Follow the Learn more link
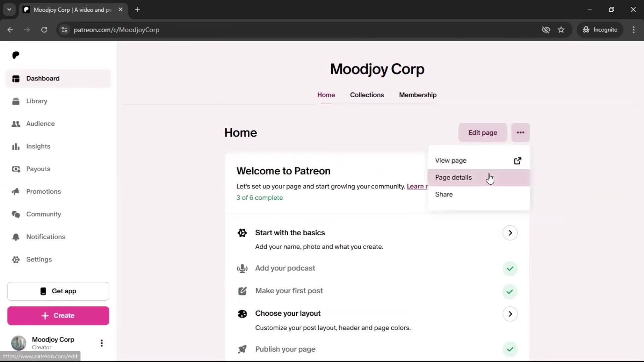644x362 pixels. click(417, 186)
